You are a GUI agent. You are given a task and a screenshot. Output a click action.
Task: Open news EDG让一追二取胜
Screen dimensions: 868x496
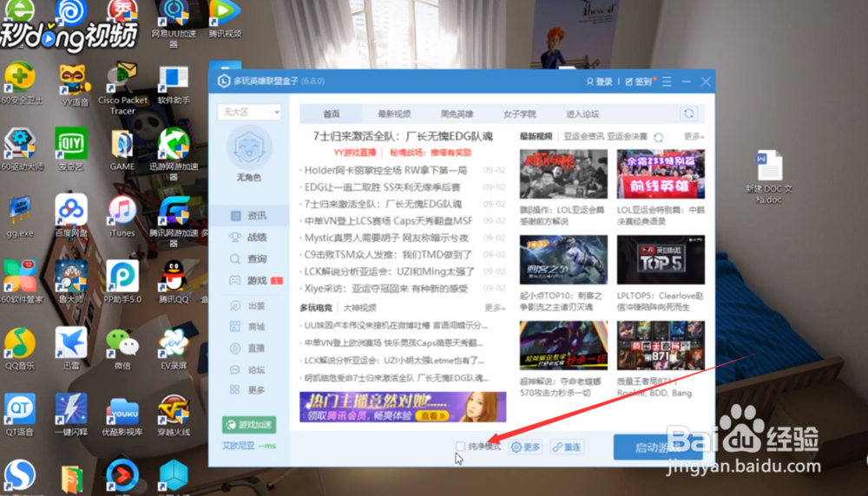(x=382, y=187)
